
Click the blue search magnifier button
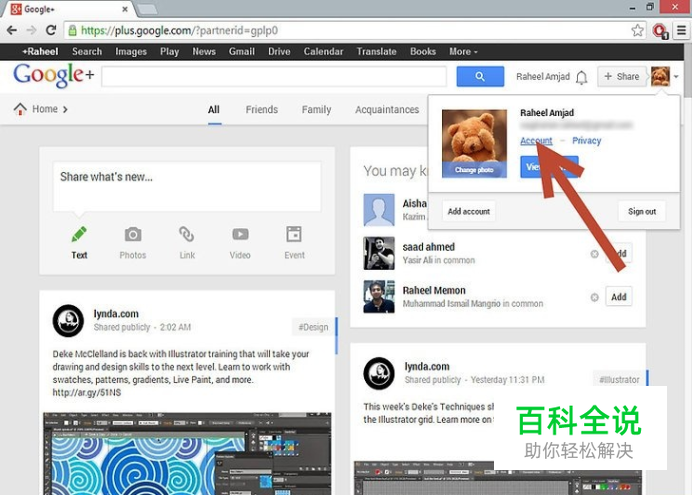(x=480, y=76)
